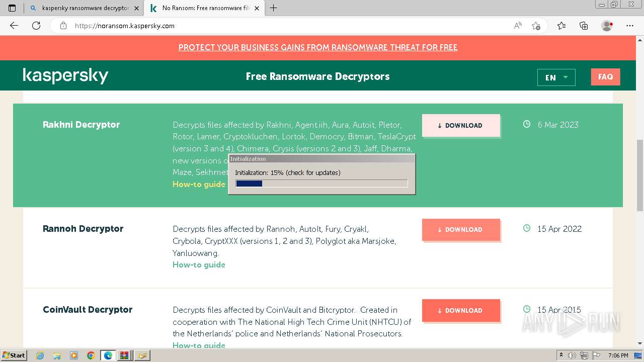Screen dimensions: 644x362
Task: Open the network tray icon
Action: (585, 355)
